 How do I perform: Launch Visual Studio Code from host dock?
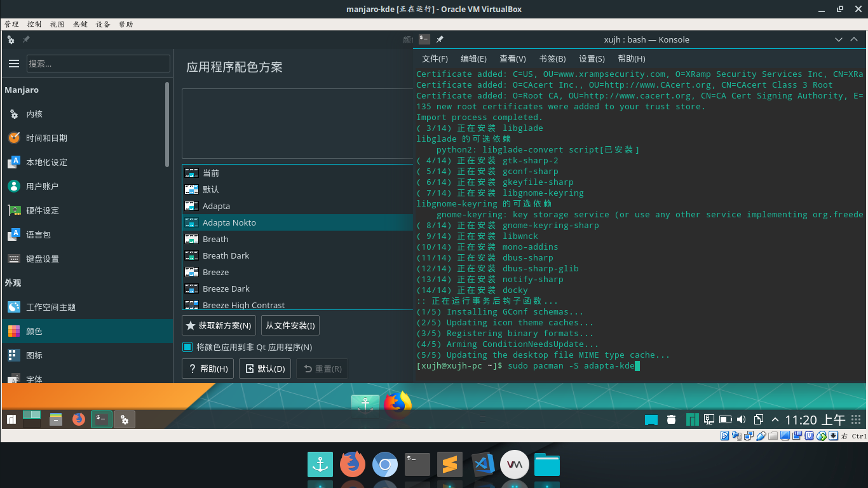click(x=482, y=465)
